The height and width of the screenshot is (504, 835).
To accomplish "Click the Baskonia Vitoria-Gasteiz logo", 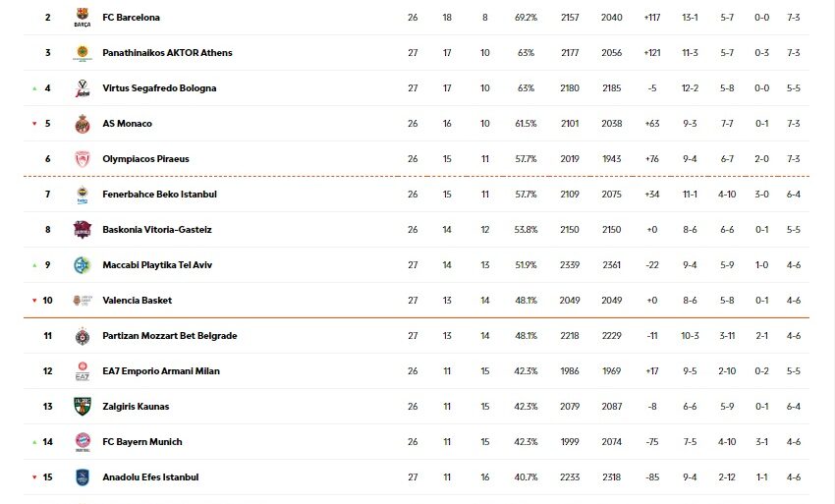I will [x=83, y=230].
